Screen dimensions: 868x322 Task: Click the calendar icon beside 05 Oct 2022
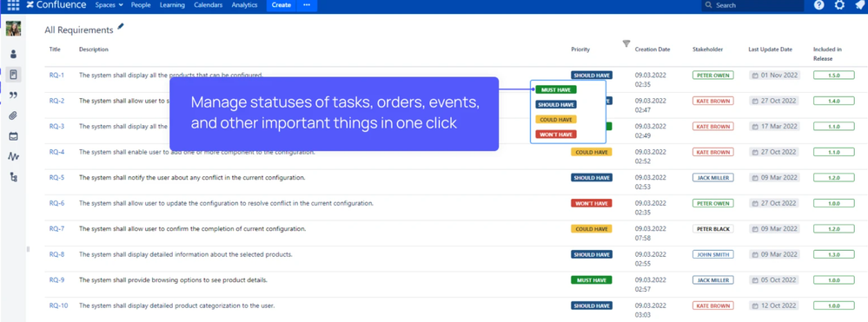[755, 280]
